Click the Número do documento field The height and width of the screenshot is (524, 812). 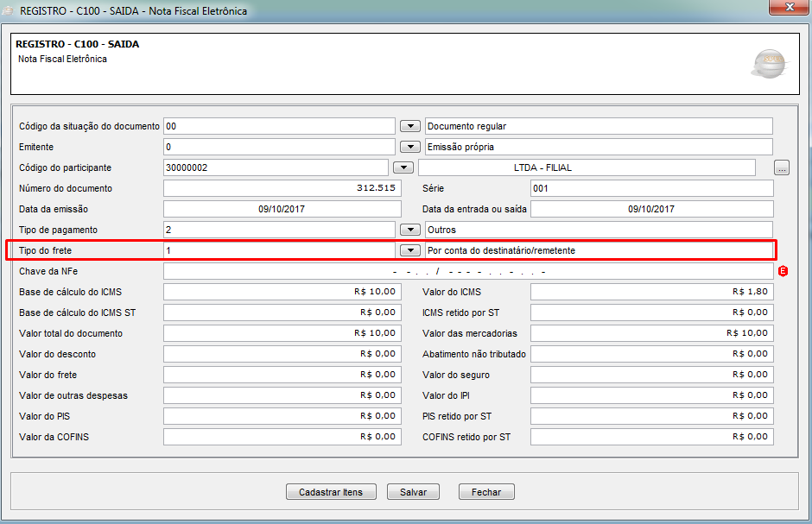click(282, 188)
